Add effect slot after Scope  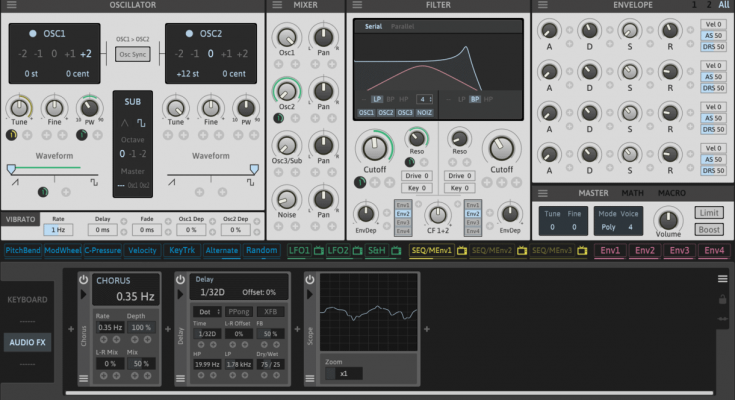[x=427, y=329]
